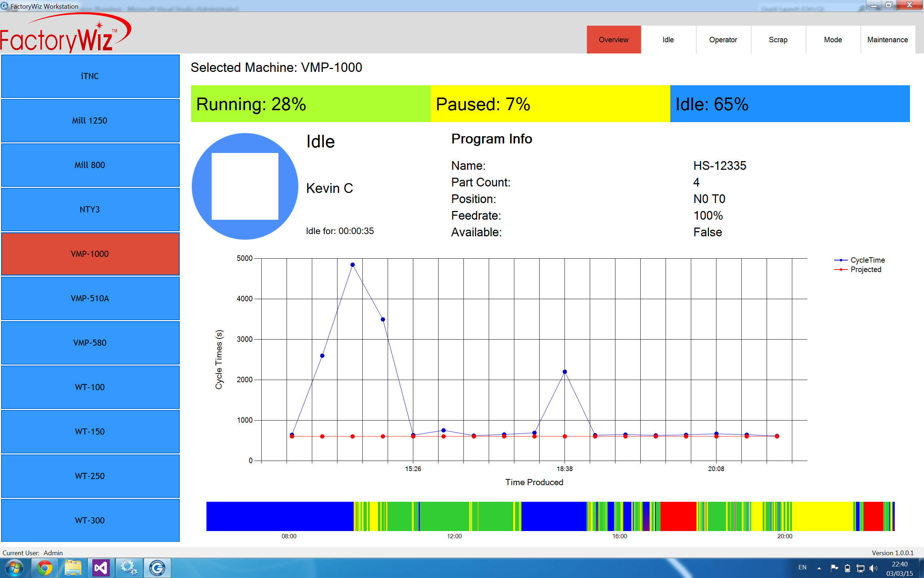Click the EN language indicator
The image size is (924, 578).
[x=803, y=568]
